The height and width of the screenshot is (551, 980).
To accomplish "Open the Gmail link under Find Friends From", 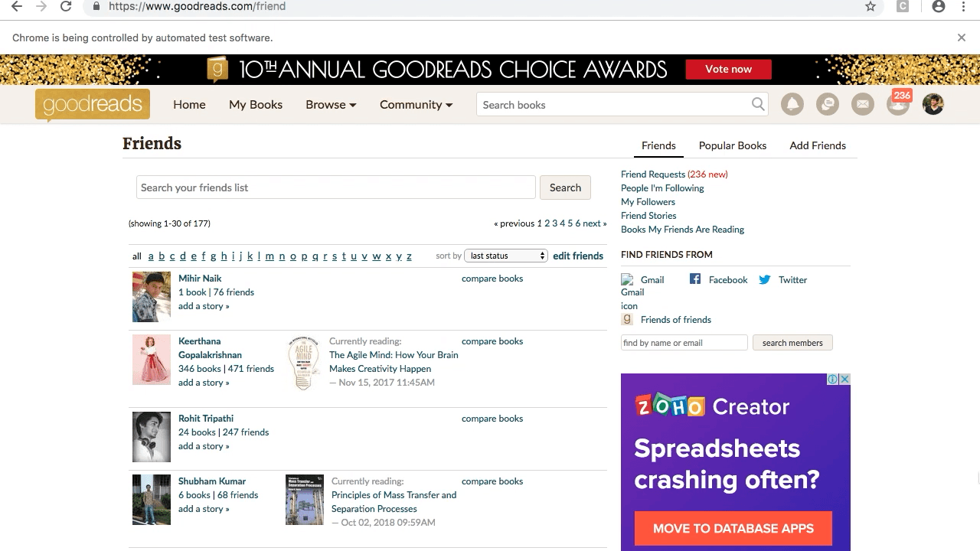I will pos(652,280).
